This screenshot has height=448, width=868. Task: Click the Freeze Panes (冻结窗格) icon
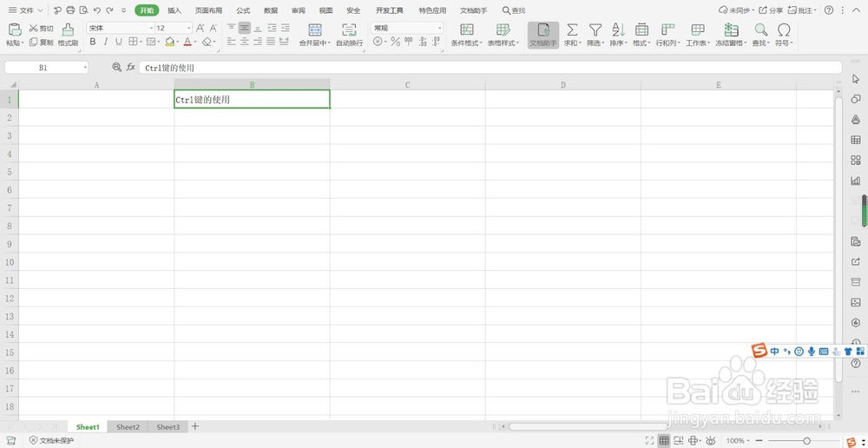pyautogui.click(x=731, y=30)
